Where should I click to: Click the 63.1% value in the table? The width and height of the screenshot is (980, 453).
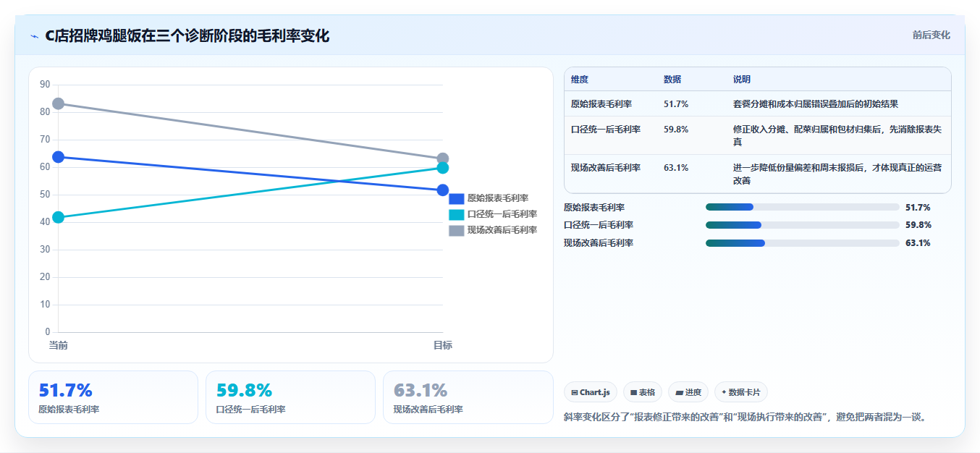pyautogui.click(x=676, y=168)
